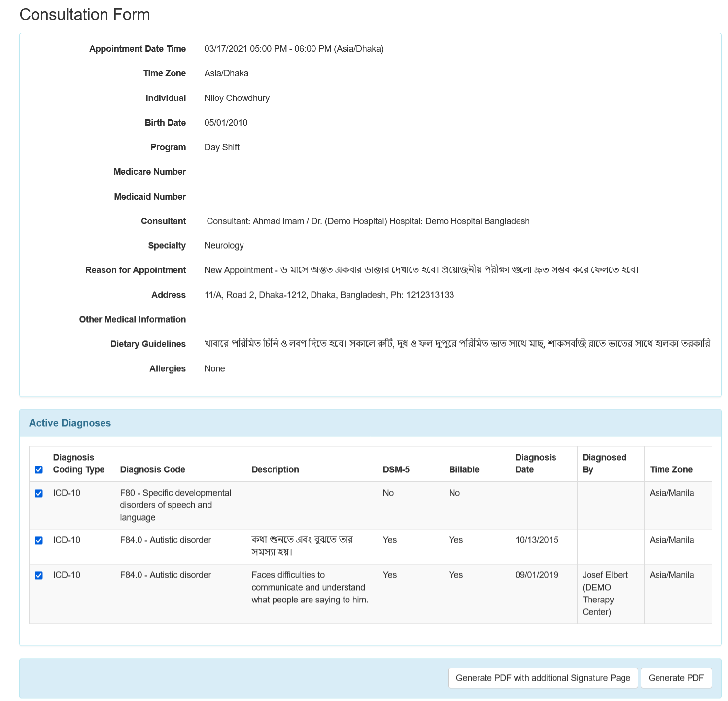Click the Diagnosis Code column header
The image size is (728, 701).
pos(153,469)
